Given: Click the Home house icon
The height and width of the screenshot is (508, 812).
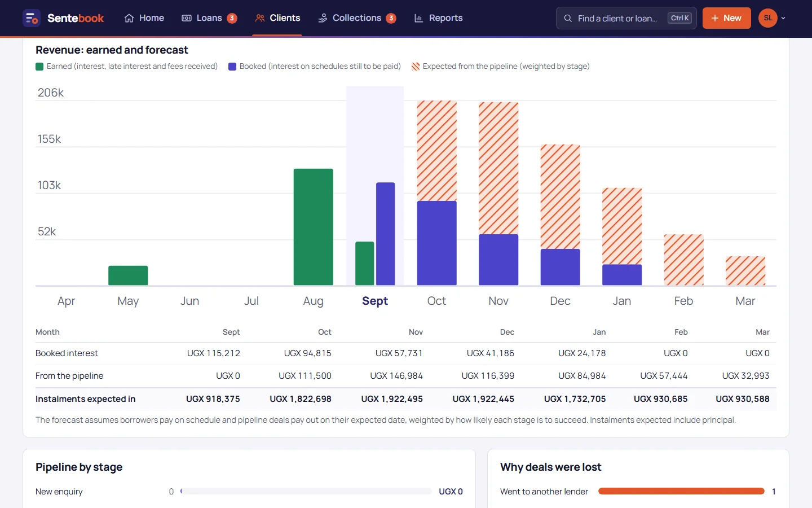Looking at the screenshot, I should click(129, 18).
